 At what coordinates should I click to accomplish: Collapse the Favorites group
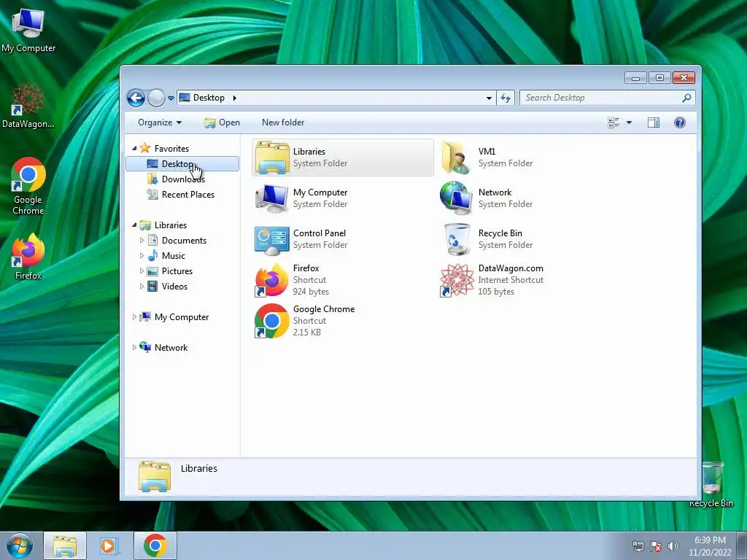pos(134,149)
